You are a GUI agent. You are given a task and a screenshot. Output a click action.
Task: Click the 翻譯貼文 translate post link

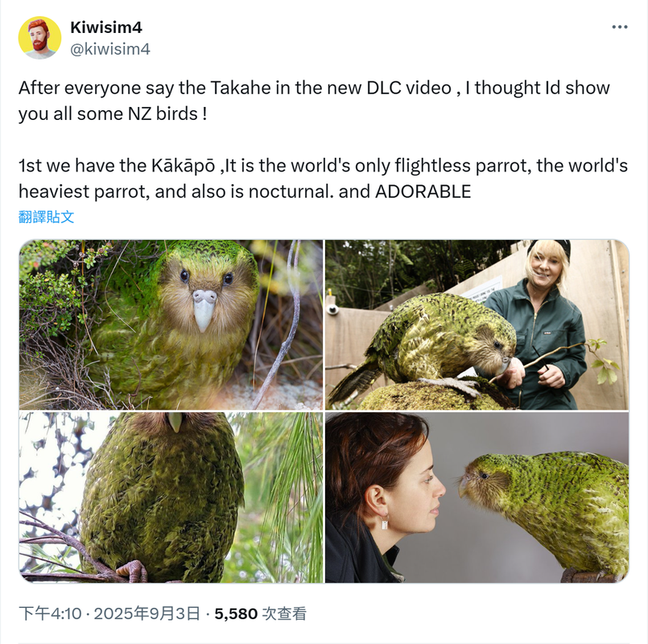(x=47, y=217)
